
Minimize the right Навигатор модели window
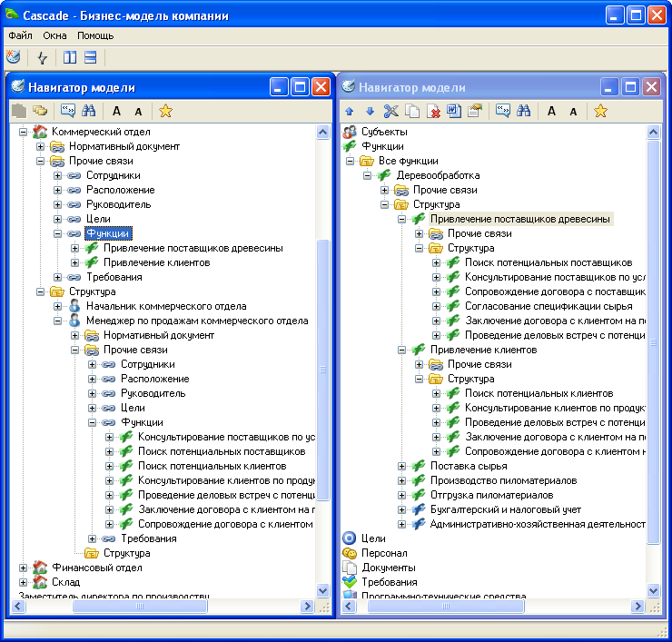click(608, 87)
